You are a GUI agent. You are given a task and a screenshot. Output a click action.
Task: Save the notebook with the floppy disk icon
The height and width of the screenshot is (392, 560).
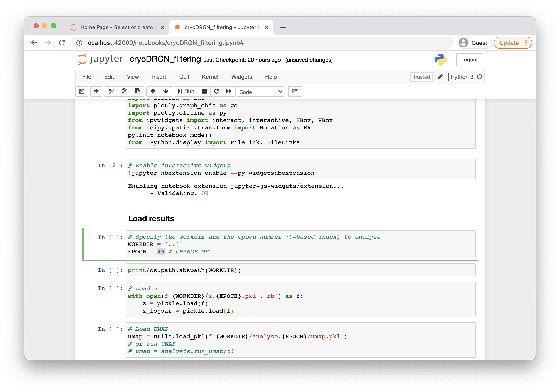pyautogui.click(x=81, y=91)
